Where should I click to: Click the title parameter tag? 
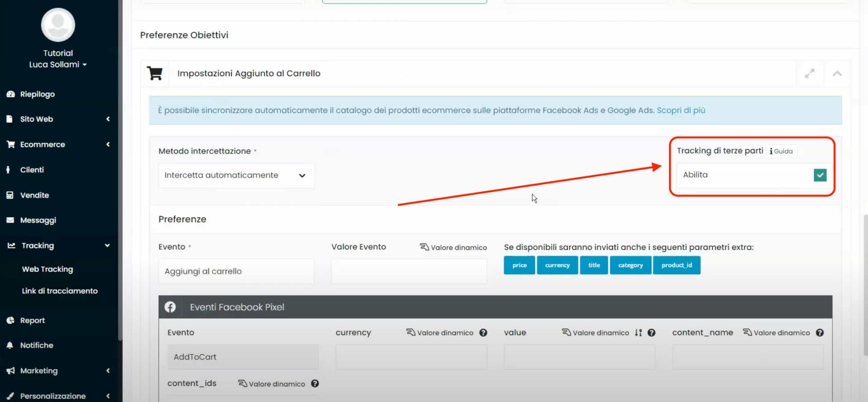coord(594,265)
